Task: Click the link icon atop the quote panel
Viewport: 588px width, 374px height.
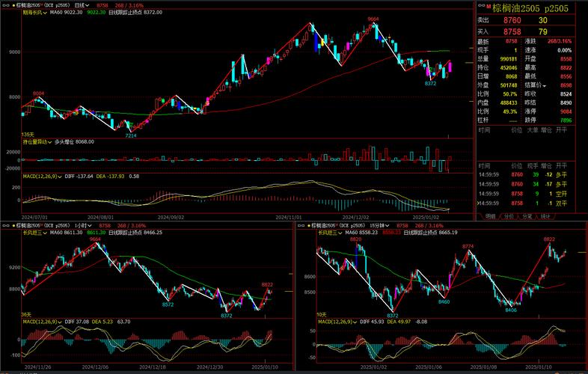Action: [x=479, y=7]
